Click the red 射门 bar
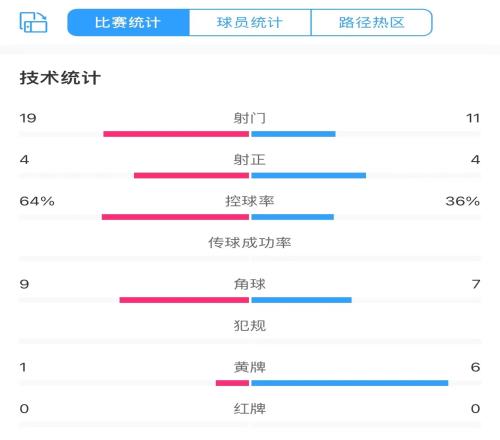This screenshot has width=500, height=440. click(176, 134)
